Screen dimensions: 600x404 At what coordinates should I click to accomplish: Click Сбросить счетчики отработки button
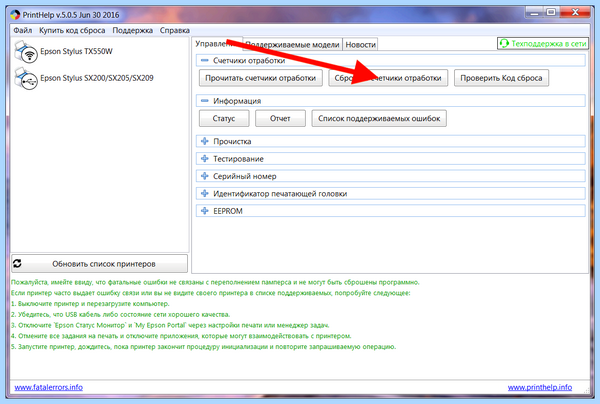click(388, 78)
